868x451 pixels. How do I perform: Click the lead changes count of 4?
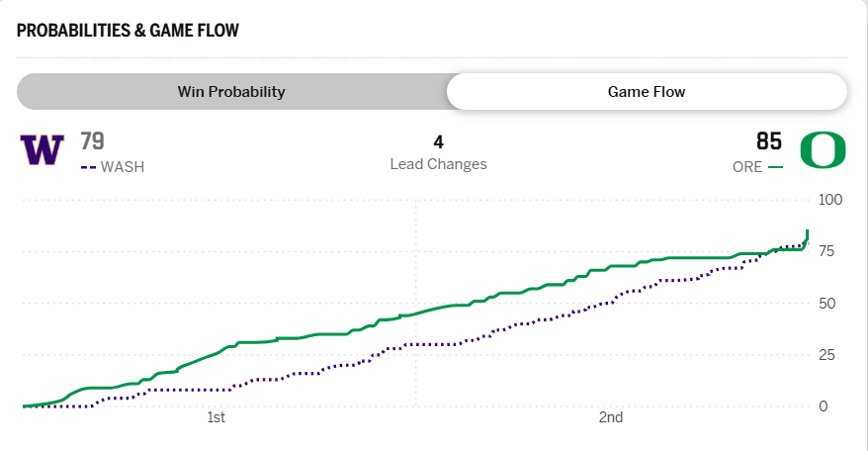(x=438, y=142)
